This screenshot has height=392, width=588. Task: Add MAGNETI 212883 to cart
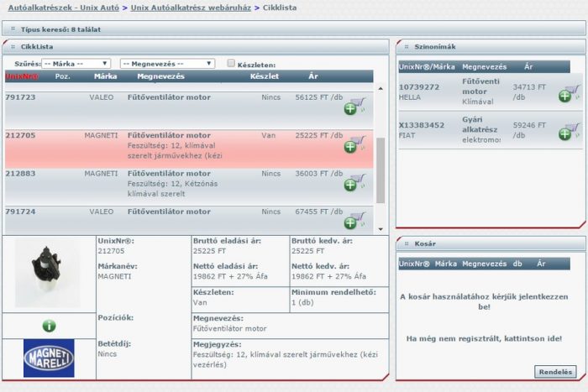click(354, 183)
